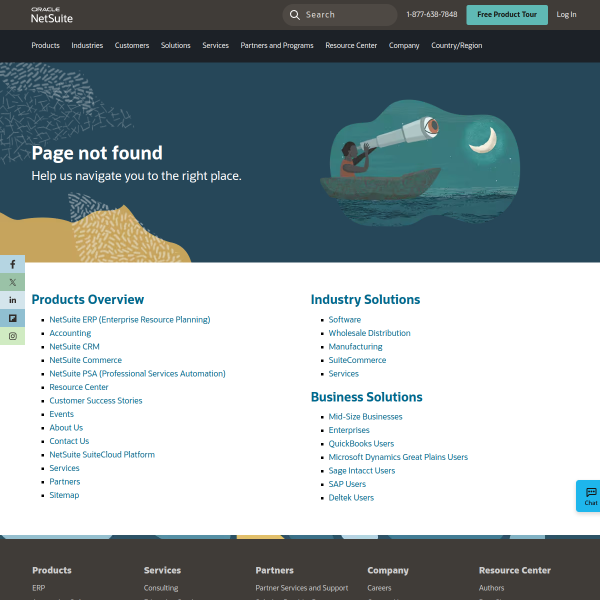Open the Deltek Users link
The image size is (600, 600).
pos(351,498)
